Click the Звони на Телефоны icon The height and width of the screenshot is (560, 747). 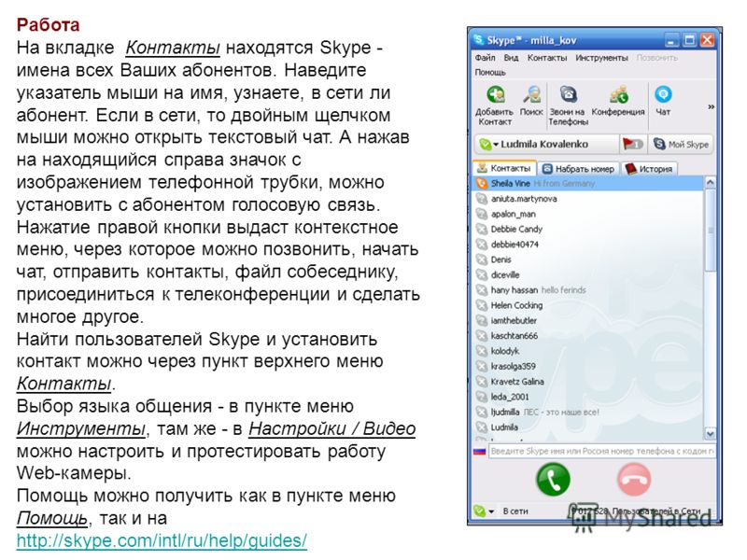568,105
